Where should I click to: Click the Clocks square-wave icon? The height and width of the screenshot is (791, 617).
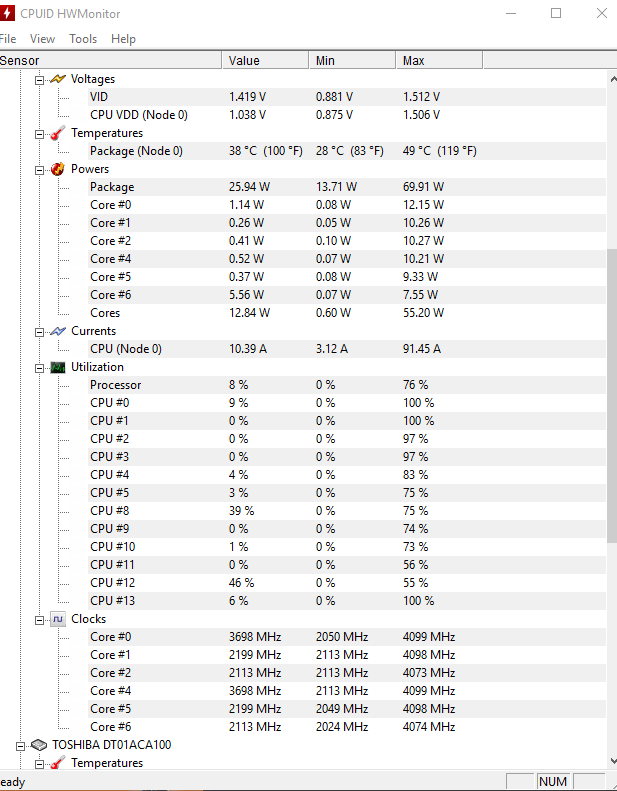point(58,619)
